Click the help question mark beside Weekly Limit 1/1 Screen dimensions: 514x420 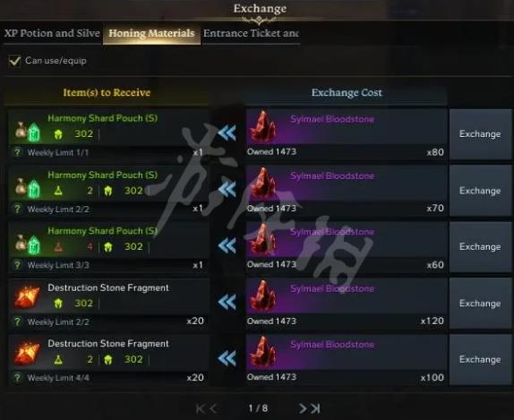[17, 152]
